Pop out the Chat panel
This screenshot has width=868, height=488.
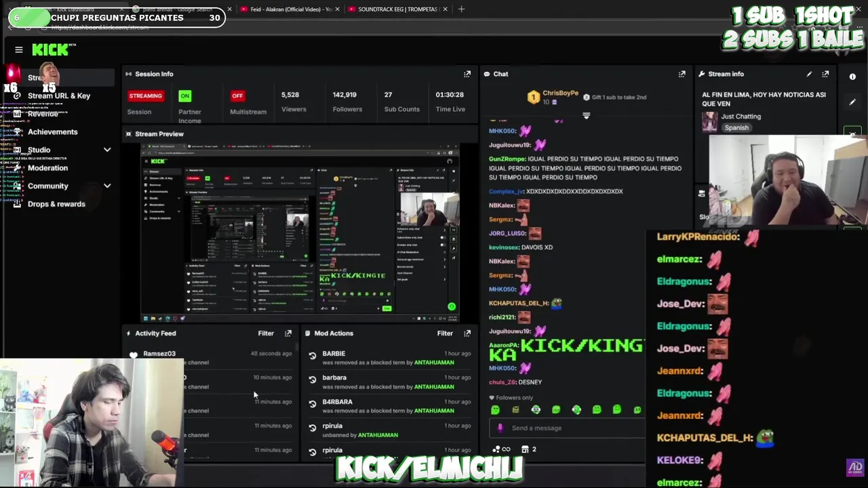coord(682,74)
